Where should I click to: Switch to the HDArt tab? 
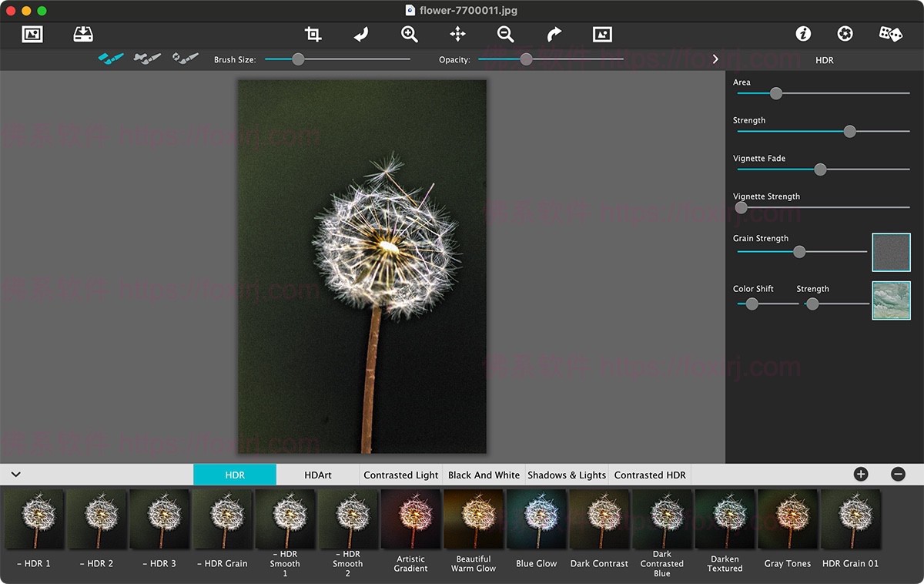pos(318,475)
